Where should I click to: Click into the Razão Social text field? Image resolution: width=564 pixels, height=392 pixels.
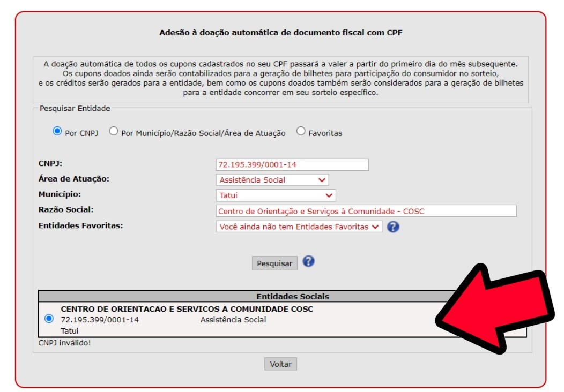click(x=366, y=211)
